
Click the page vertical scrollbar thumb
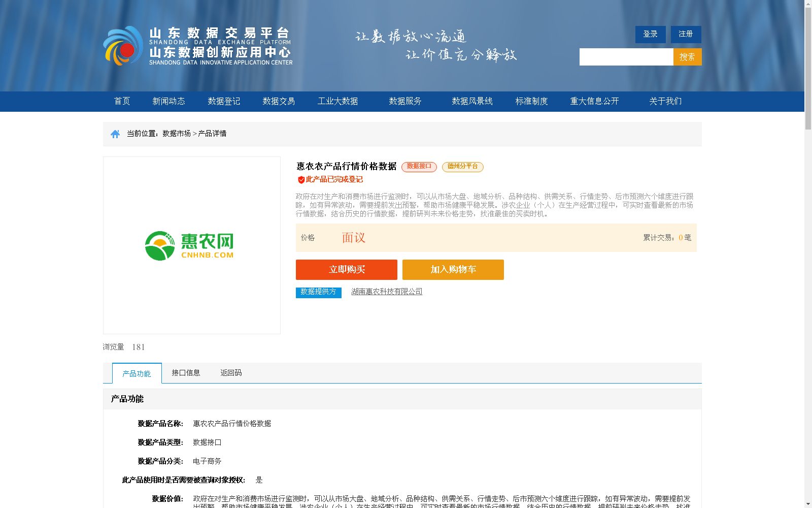808,69
